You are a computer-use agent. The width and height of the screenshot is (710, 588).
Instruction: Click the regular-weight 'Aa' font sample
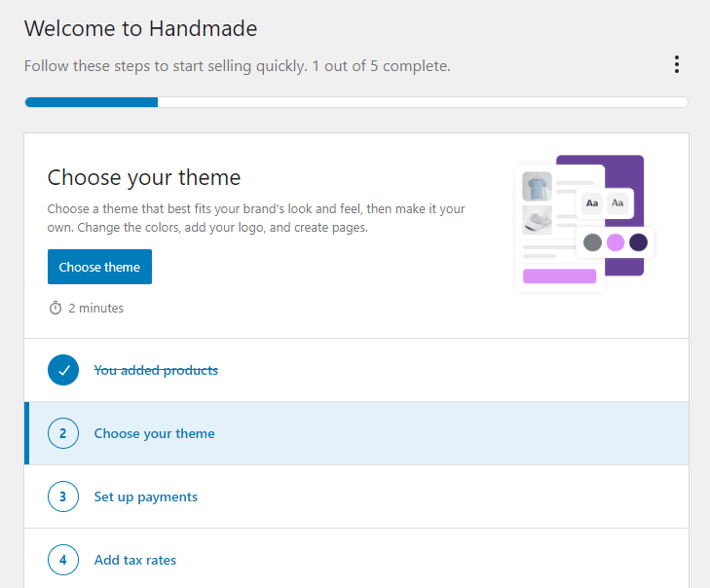click(x=617, y=202)
